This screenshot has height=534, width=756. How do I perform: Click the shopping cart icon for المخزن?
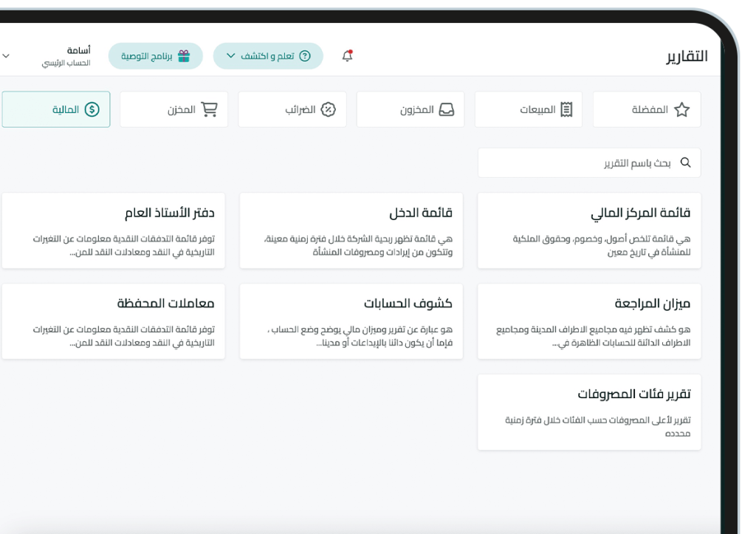click(x=210, y=110)
